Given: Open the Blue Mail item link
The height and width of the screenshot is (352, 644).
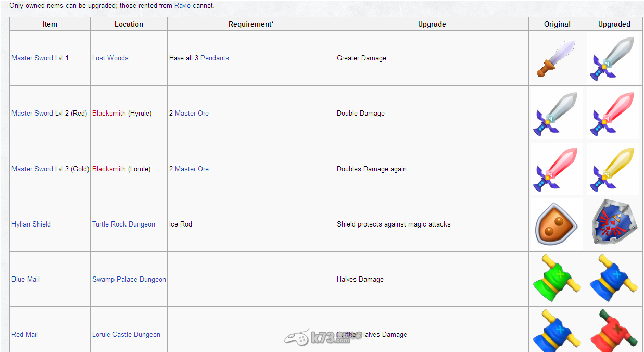Looking at the screenshot, I should (x=26, y=280).
